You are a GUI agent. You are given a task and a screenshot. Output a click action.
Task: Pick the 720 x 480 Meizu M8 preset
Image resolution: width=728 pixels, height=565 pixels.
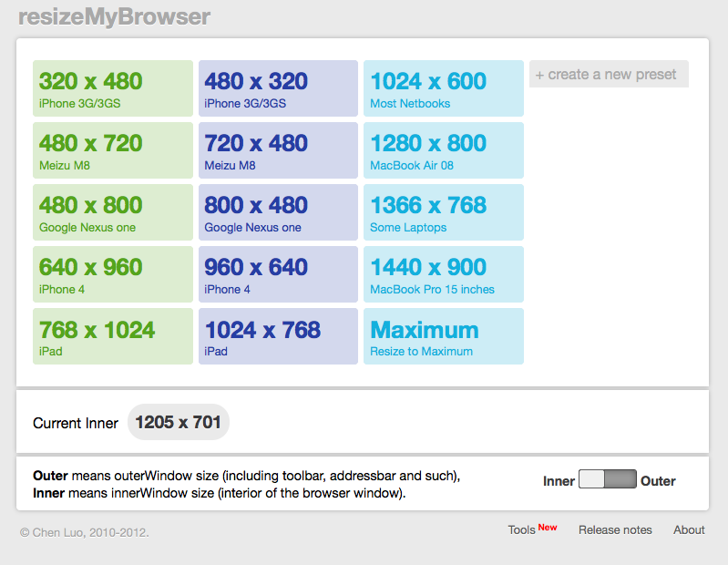point(278,150)
